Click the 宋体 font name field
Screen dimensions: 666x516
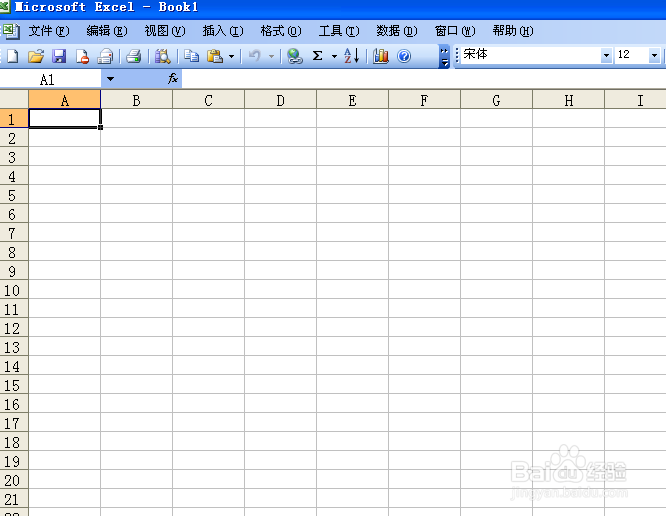(531, 55)
